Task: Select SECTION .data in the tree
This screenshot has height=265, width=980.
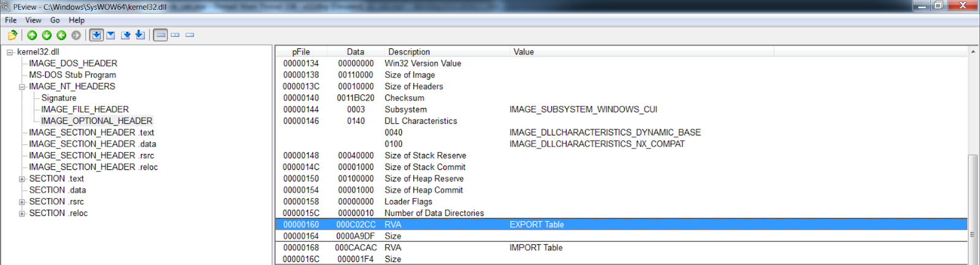Action: pyautogui.click(x=58, y=190)
